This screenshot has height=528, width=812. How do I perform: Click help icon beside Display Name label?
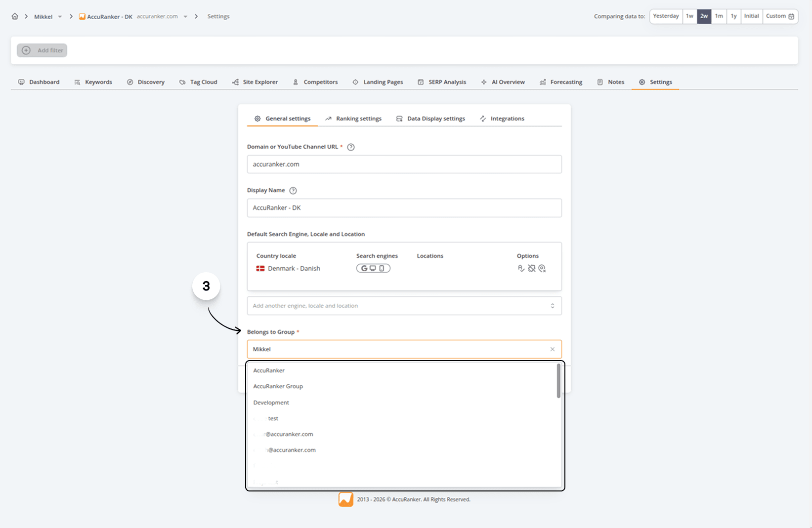click(x=293, y=191)
